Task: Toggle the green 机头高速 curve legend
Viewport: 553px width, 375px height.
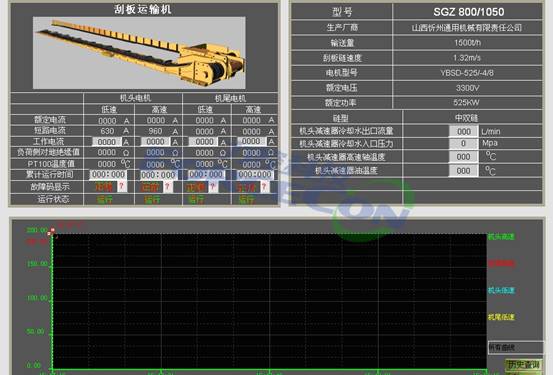Action: 501,237
